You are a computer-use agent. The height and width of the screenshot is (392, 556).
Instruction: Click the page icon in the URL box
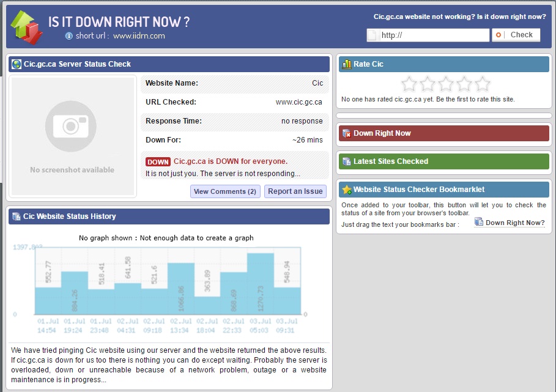(x=372, y=35)
